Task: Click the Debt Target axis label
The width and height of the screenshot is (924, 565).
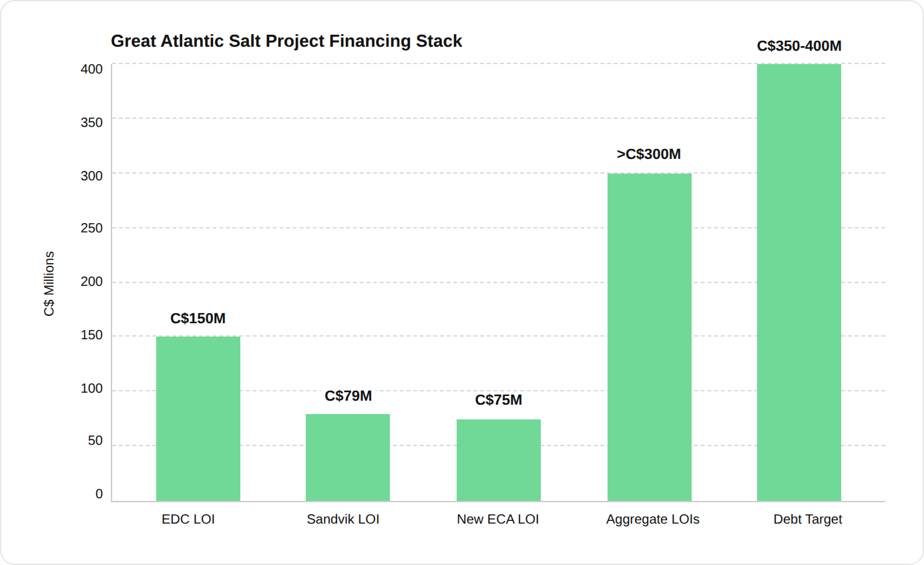Action: 808,519
